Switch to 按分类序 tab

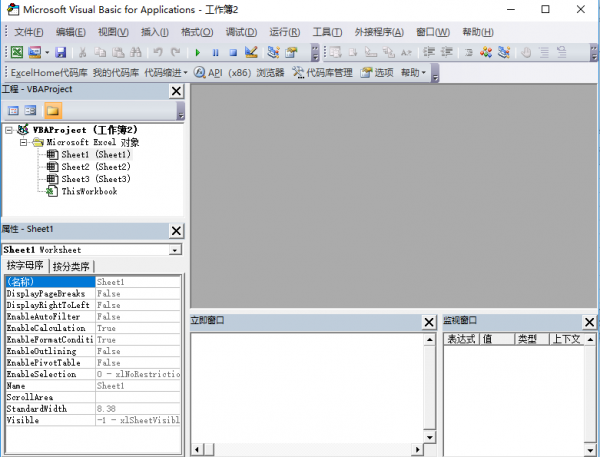[x=71, y=266]
